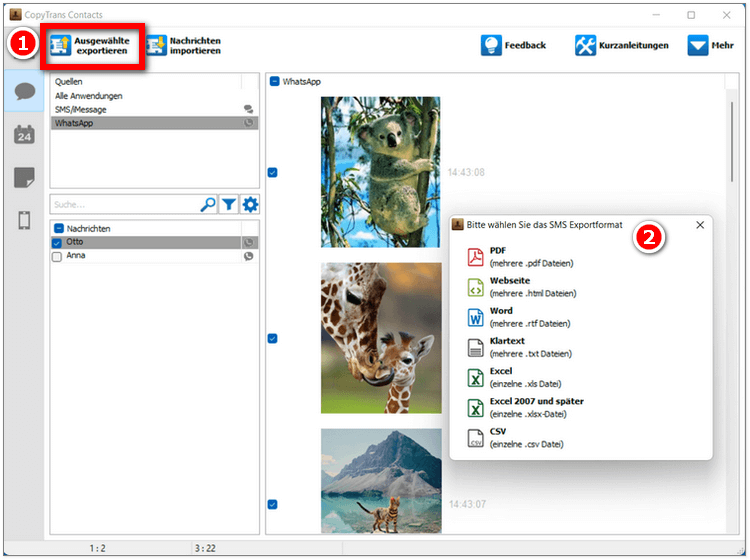Viewport: 750px width, 560px height.
Task: Click WhatsApp icon in the Otto row
Action: [x=249, y=242]
